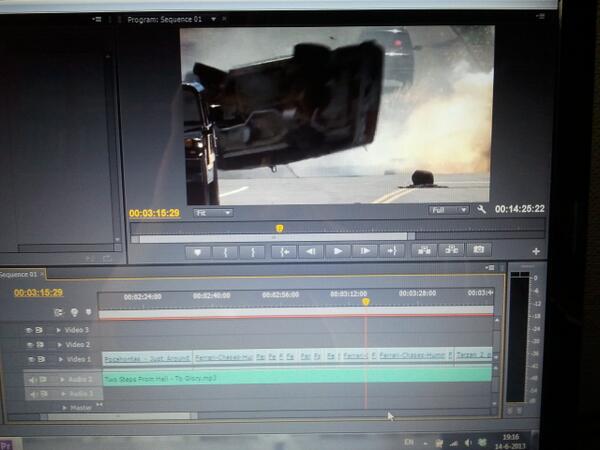Screen dimensions: 600x450
Task: Click the audio meter level bar
Action: pyautogui.click(x=519, y=337)
